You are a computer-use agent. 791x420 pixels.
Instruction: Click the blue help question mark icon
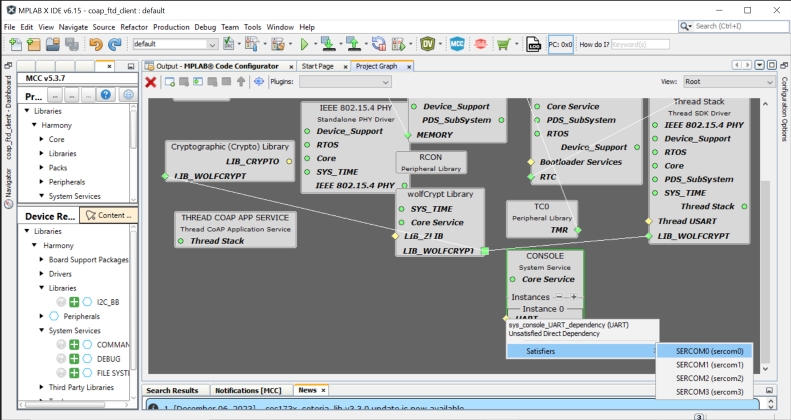[105, 95]
